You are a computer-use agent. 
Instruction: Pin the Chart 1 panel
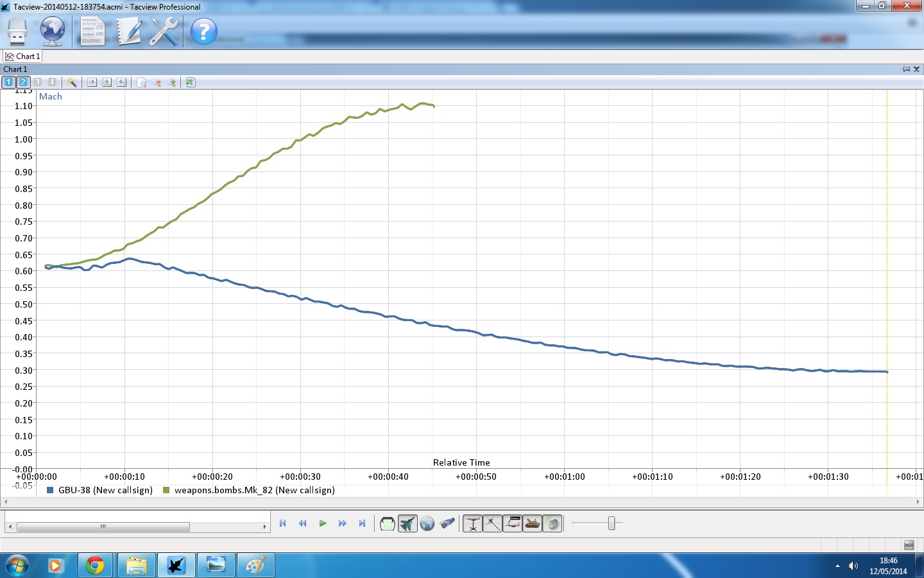906,69
